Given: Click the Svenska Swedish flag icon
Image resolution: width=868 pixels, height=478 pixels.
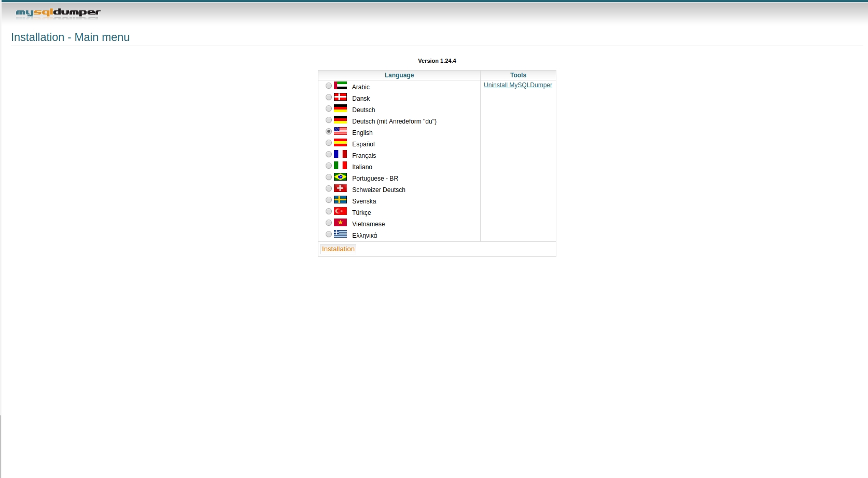Looking at the screenshot, I should coord(340,200).
